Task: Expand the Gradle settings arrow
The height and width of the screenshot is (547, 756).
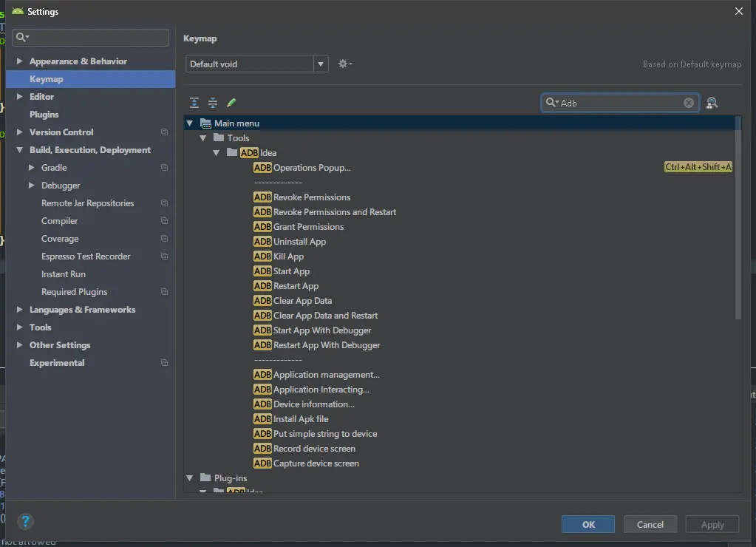Action: (31, 167)
